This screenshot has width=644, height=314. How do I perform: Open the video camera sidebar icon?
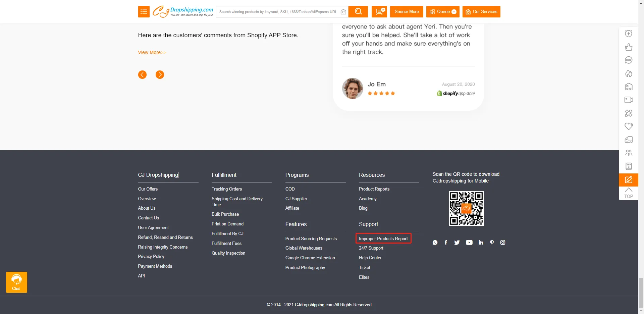click(628, 100)
